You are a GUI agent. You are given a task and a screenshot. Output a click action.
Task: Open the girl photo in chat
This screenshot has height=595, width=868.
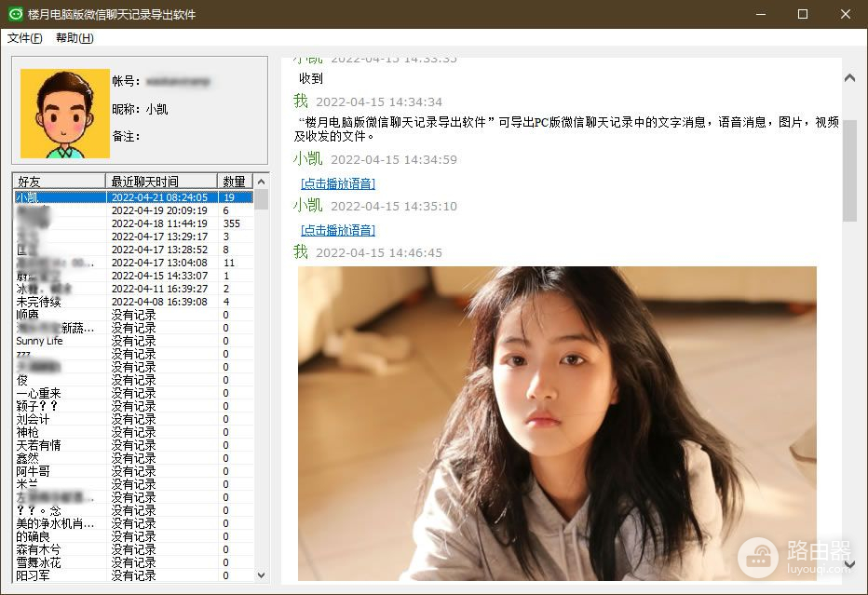tap(557, 424)
